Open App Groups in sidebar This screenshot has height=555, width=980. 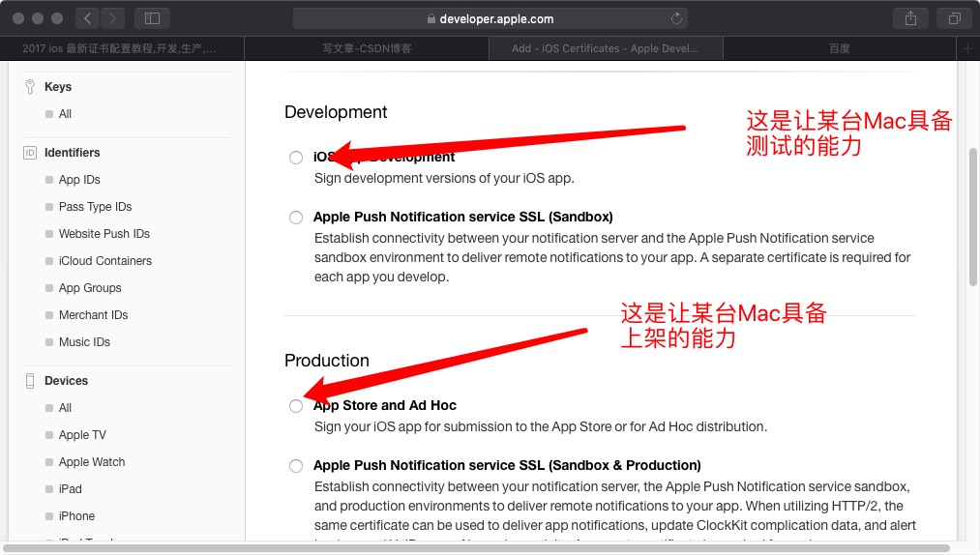tap(90, 287)
